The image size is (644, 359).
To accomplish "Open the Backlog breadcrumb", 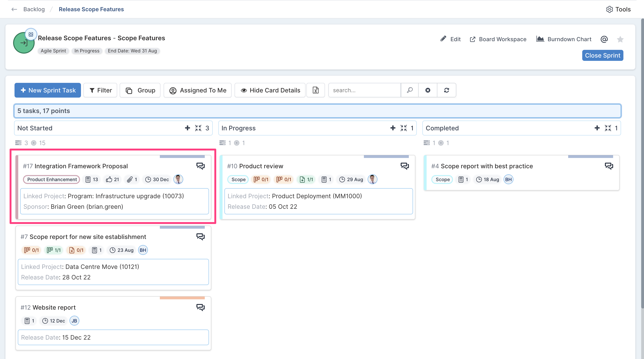I will [34, 9].
